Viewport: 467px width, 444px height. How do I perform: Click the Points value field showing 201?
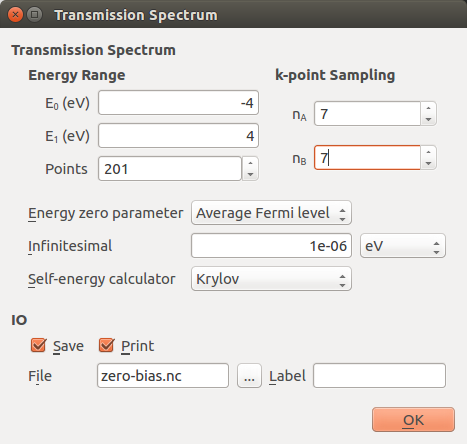pos(170,169)
